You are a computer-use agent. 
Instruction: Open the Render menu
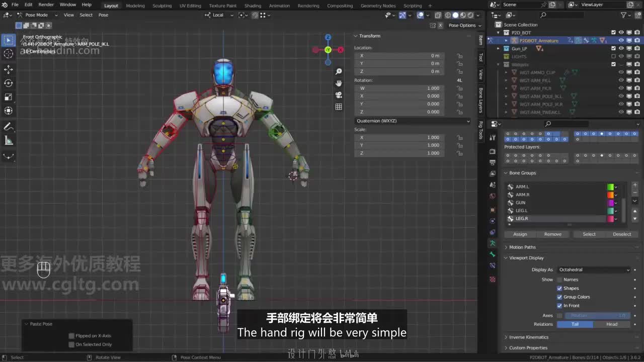(46, 5)
